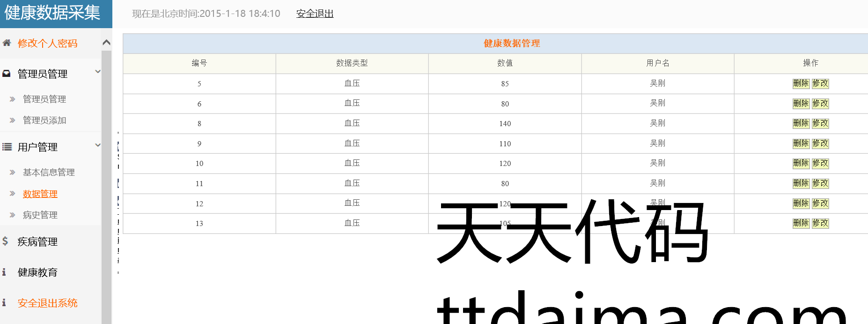Collapse the 用户管理 menu section chevron
868x324 pixels.
(98, 145)
